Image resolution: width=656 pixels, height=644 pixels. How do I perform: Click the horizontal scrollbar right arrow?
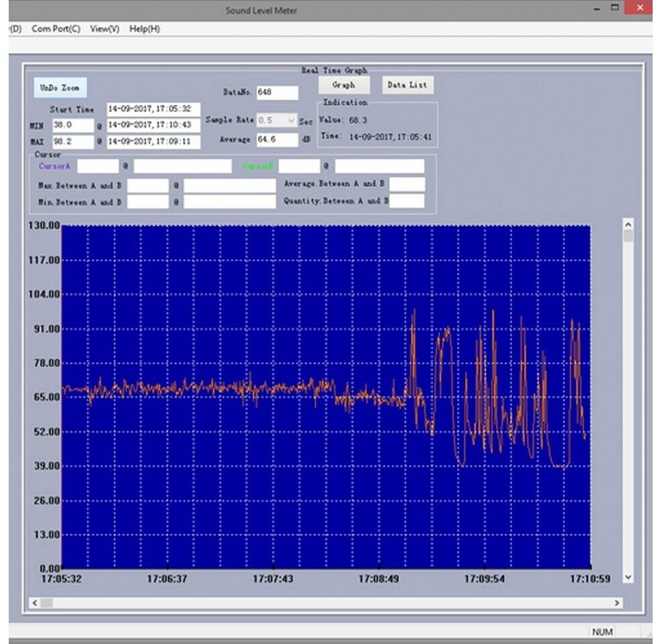coord(617,603)
